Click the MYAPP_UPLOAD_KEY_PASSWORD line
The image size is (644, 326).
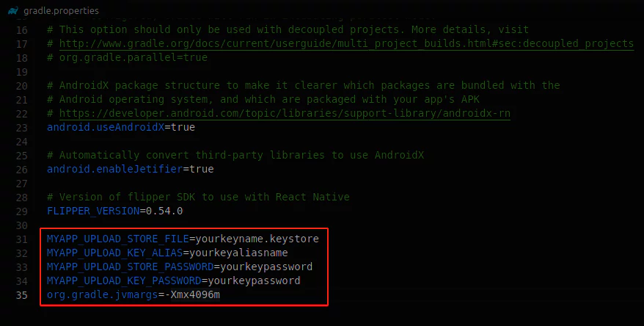click(173, 280)
